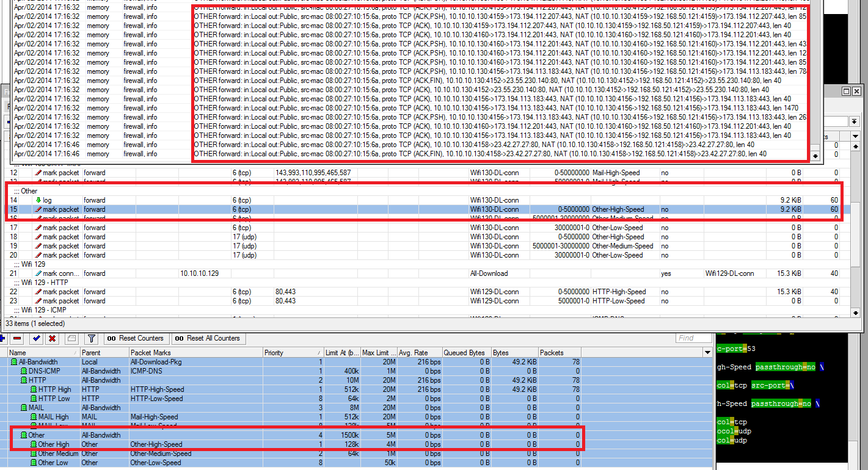This screenshot has width=868, height=470.
Task: Click the Queued Bytes column header
Action: coord(466,353)
